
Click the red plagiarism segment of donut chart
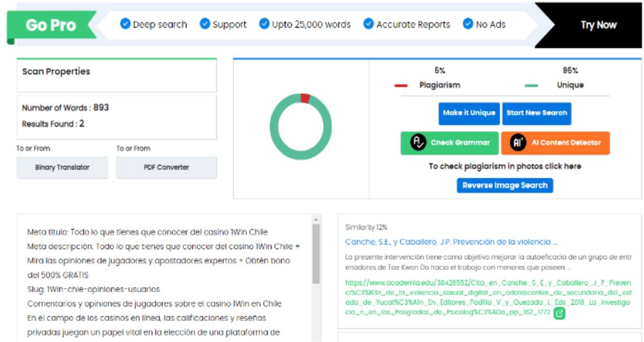(305, 98)
